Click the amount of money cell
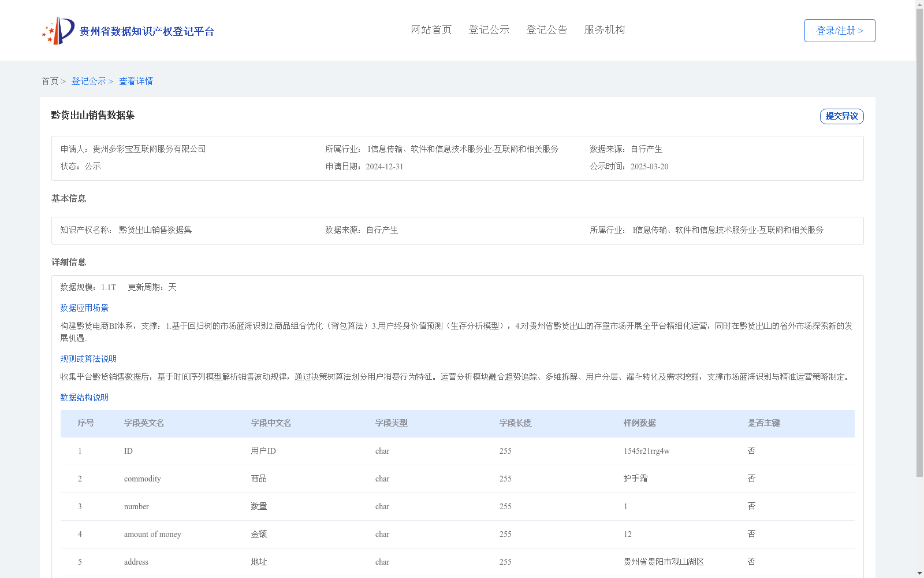 (x=152, y=534)
